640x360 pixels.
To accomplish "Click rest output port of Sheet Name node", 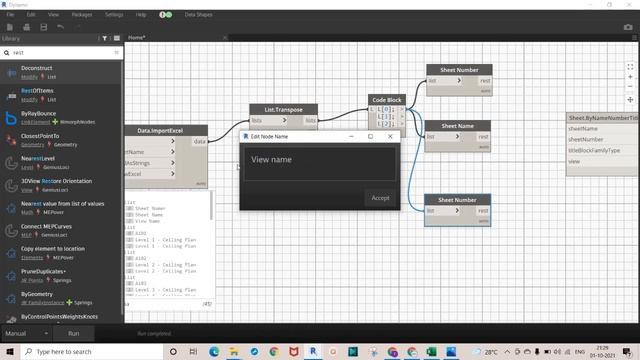I will click(x=483, y=137).
